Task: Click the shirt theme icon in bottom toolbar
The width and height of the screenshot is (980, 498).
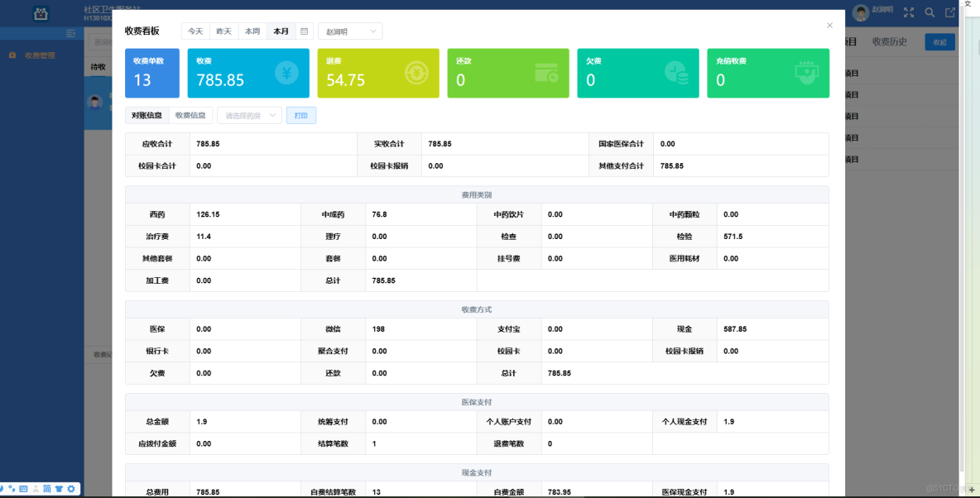Action: [59, 489]
